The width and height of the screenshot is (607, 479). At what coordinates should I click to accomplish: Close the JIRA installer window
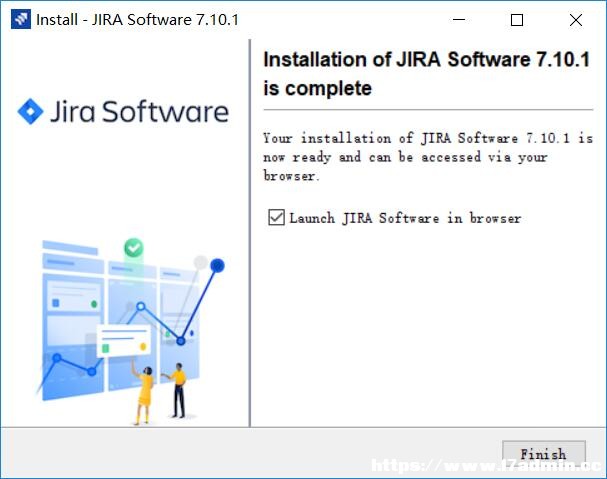point(576,19)
